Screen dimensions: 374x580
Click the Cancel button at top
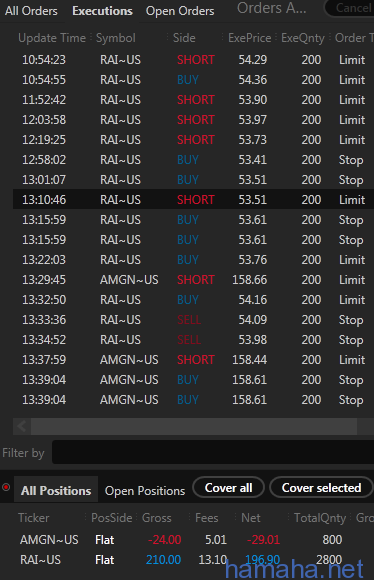click(351, 8)
